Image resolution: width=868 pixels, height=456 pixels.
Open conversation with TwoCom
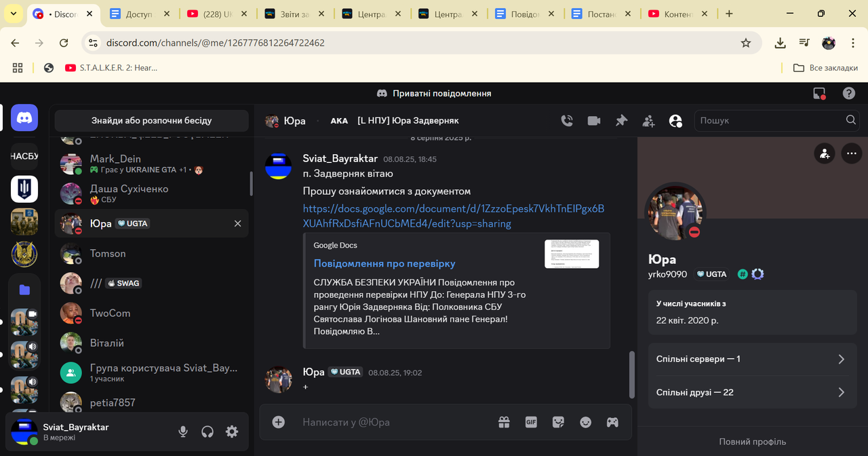(152, 313)
